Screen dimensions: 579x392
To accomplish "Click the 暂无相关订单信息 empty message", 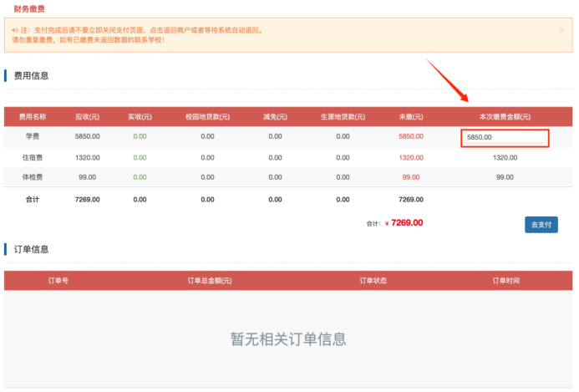I will tap(288, 339).
